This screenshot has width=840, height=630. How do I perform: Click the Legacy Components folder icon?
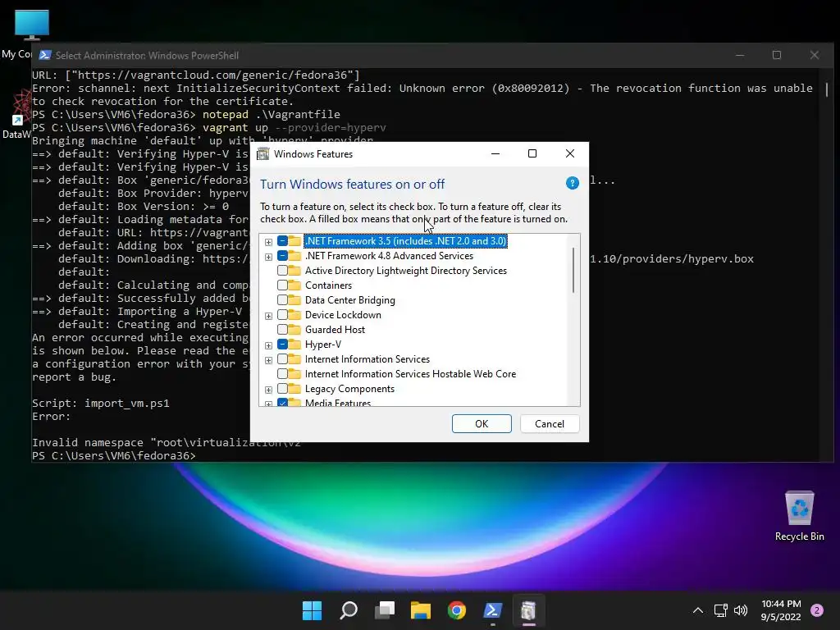(x=294, y=389)
